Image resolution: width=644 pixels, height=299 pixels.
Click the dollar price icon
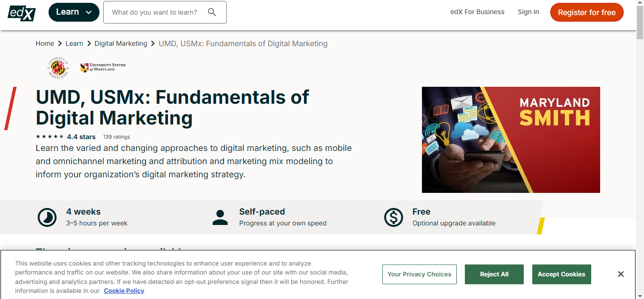tap(393, 217)
